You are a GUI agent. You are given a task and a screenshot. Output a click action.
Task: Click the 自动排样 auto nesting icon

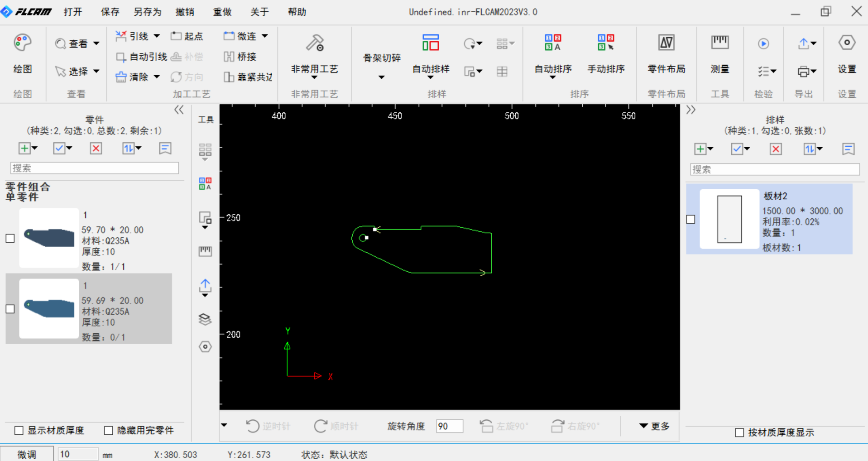point(431,43)
